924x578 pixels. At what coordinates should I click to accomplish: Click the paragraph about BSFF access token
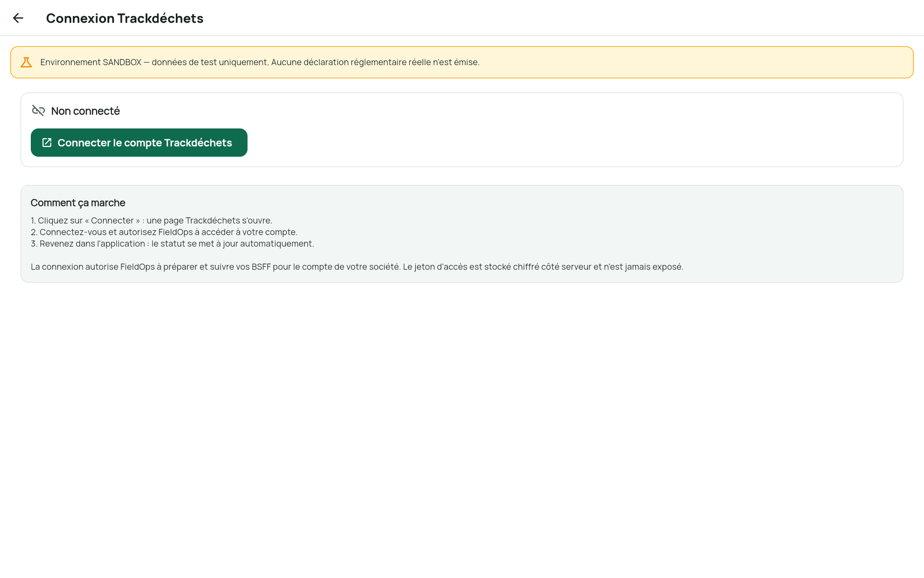tap(357, 267)
